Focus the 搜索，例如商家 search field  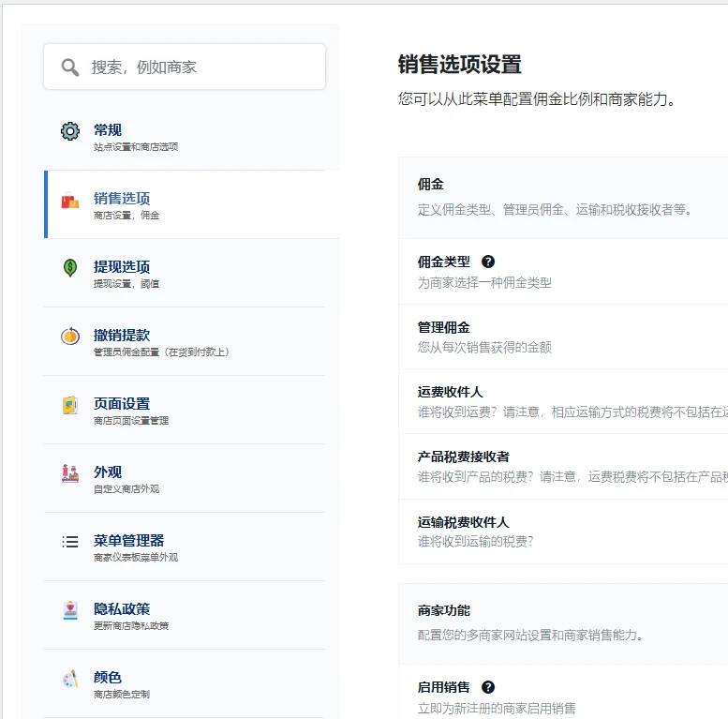click(x=185, y=67)
